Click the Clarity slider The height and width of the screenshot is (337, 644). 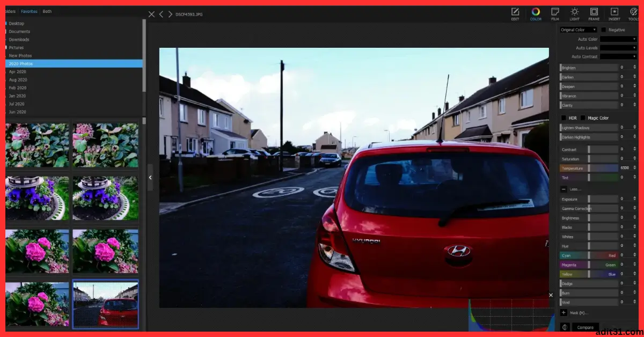pos(589,105)
